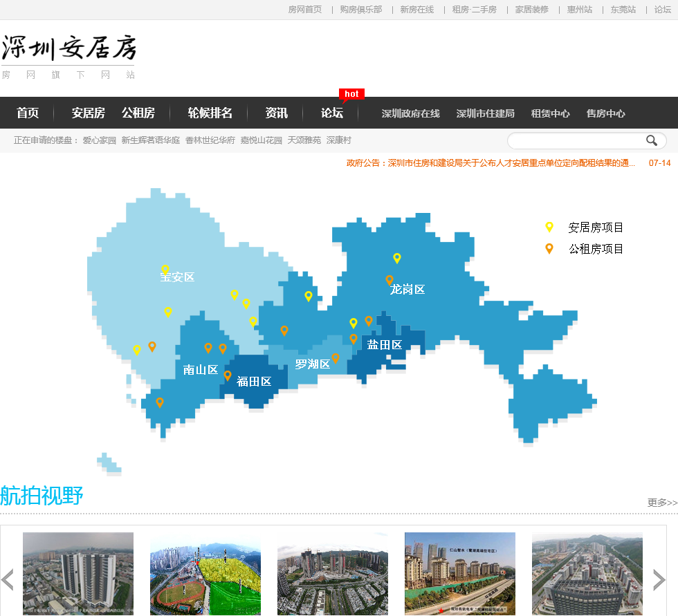Click 家居装修 in top bar
678x616 pixels.
pos(532,10)
